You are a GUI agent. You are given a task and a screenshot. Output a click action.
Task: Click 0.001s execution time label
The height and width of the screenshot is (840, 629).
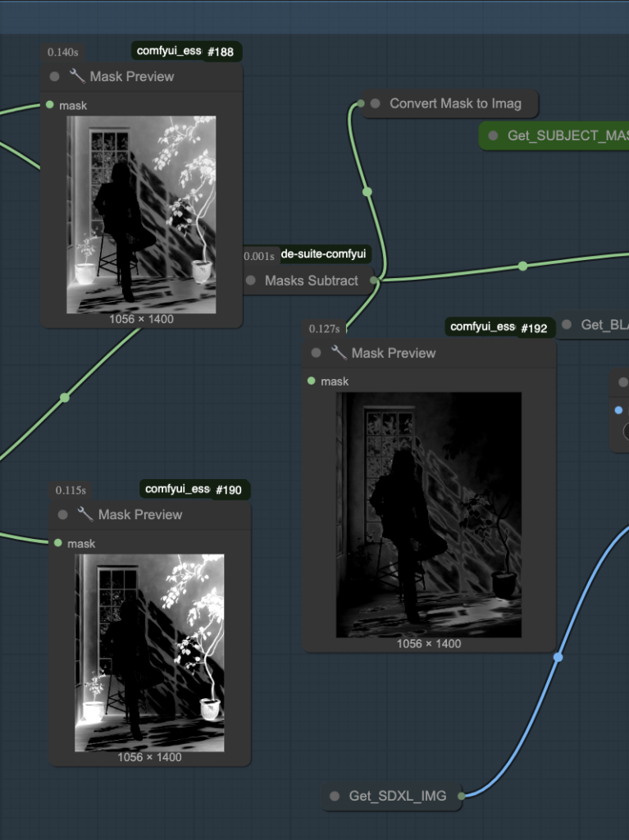point(259,256)
